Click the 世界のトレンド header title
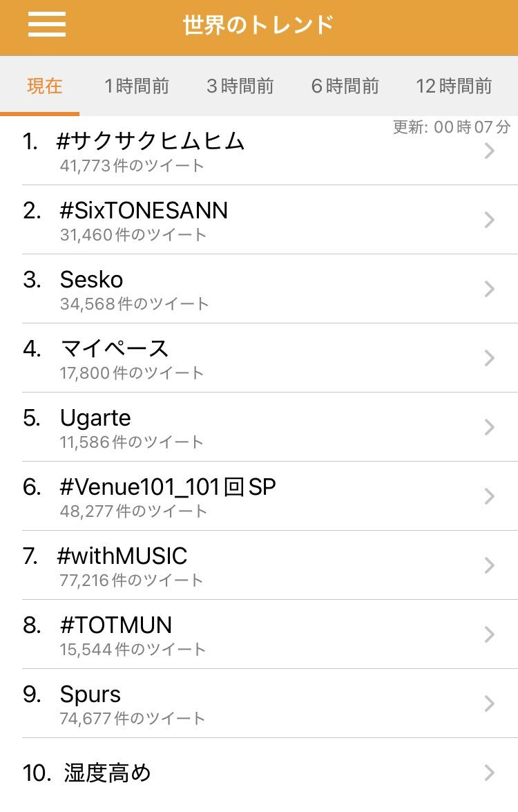 [258, 26]
